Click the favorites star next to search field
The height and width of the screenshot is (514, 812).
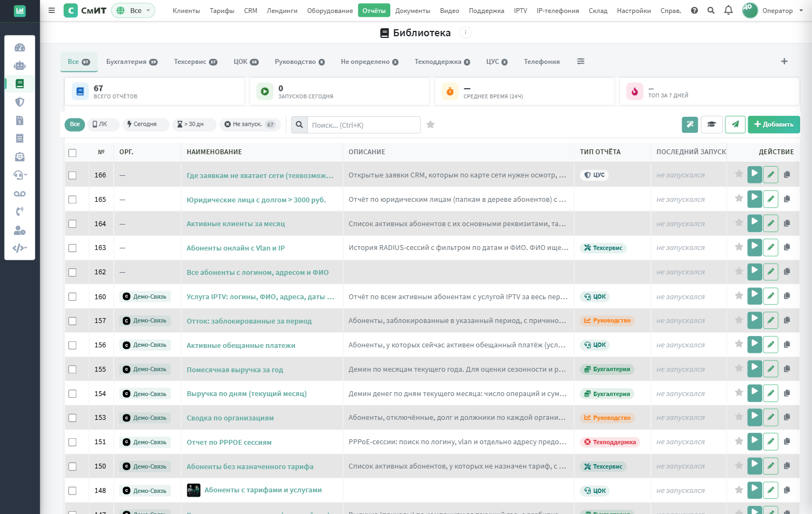point(430,124)
